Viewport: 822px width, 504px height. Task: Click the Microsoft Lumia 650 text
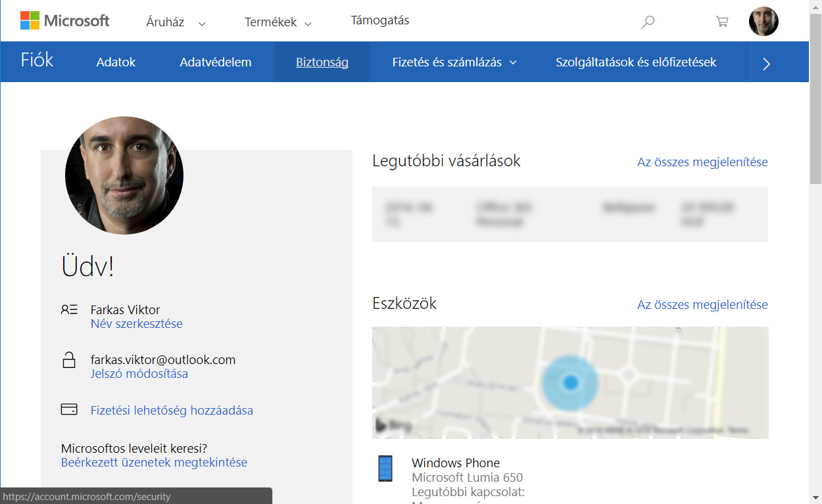[468, 478]
